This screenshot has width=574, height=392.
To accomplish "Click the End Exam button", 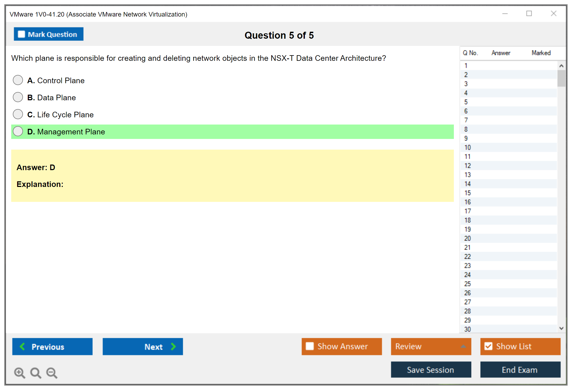I will pyautogui.click(x=520, y=370).
